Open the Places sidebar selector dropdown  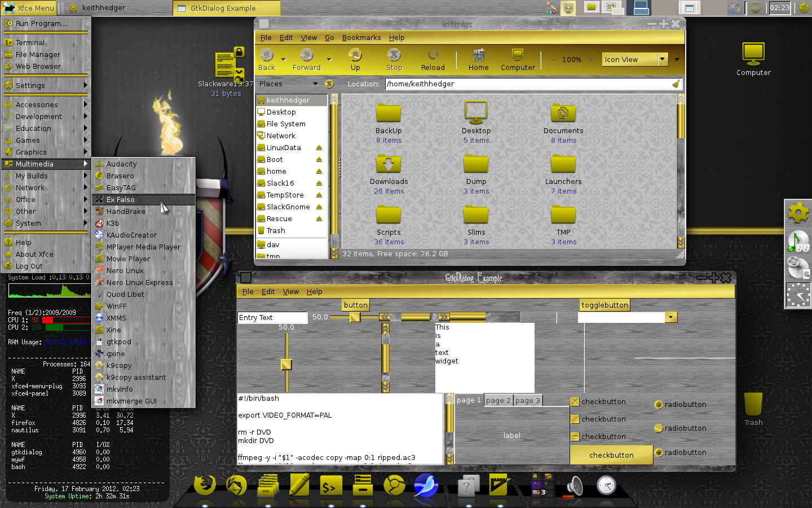tap(289, 84)
